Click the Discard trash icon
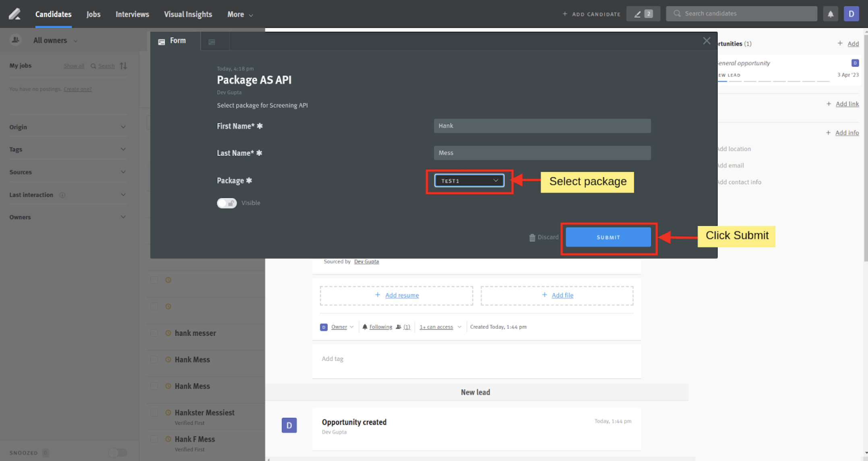The height and width of the screenshot is (461, 868). [532, 238]
